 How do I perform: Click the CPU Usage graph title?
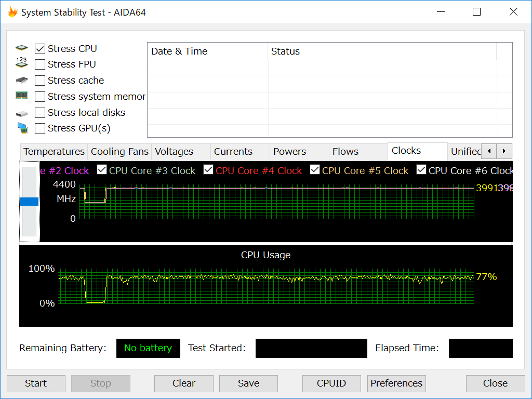coord(265,255)
